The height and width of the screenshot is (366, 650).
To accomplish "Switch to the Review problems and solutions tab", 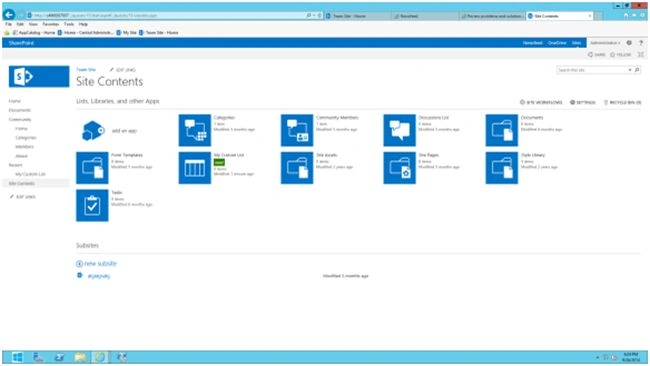I will (492, 16).
